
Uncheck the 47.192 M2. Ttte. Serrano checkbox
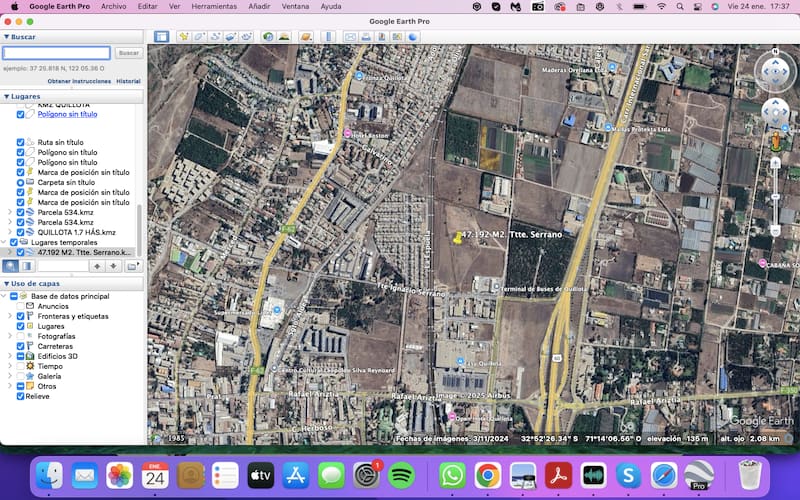click(20, 252)
